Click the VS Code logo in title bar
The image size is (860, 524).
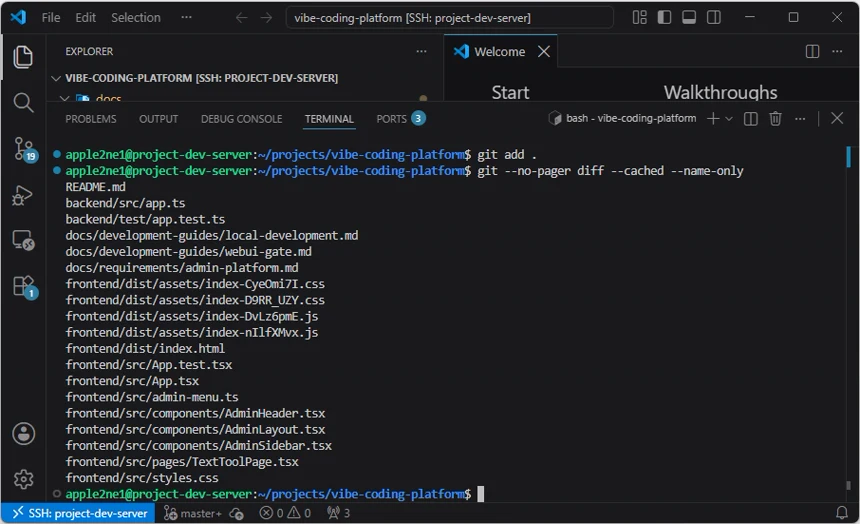coord(19,18)
